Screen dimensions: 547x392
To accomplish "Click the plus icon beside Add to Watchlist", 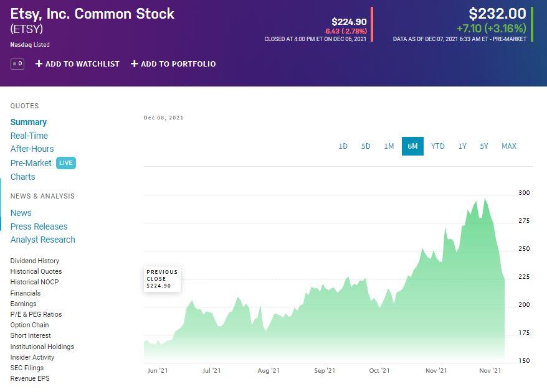I will 39,63.
